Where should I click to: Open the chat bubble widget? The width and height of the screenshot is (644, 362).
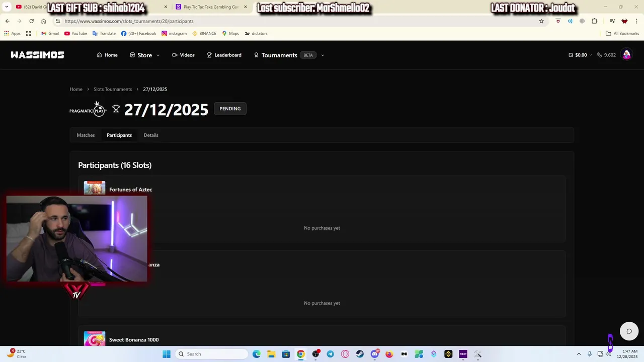(x=629, y=331)
